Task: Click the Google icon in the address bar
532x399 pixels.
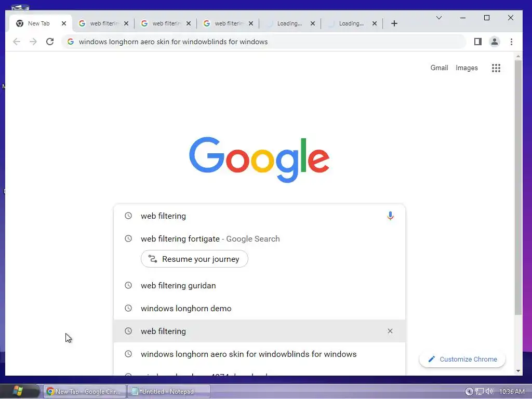Action: 70,42
